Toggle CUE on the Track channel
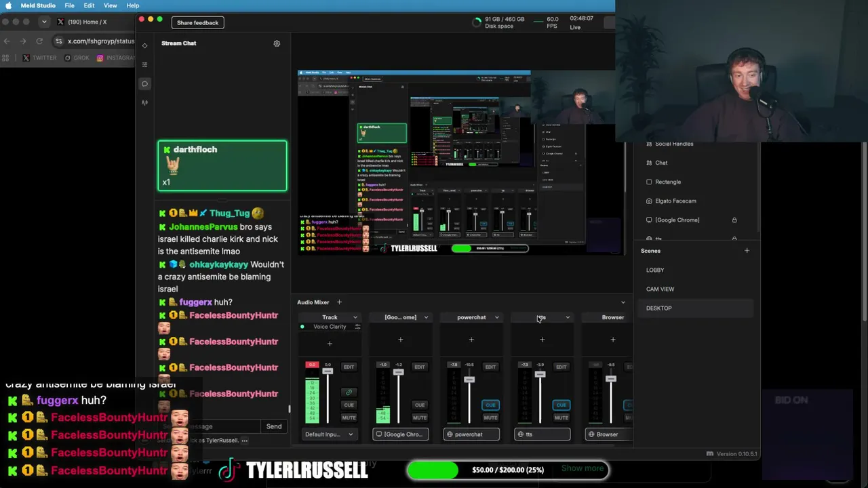The width and height of the screenshot is (868, 488). pyautogui.click(x=349, y=405)
